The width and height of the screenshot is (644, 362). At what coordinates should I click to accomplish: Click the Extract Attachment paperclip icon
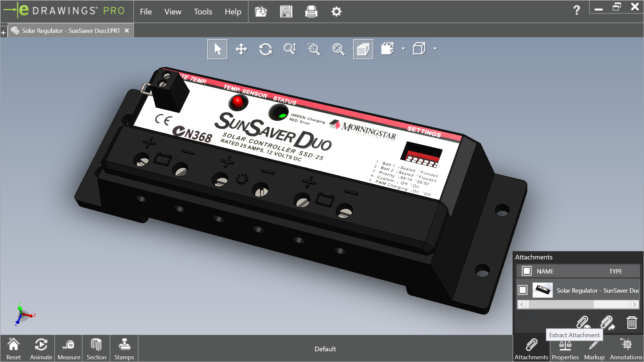point(607,322)
